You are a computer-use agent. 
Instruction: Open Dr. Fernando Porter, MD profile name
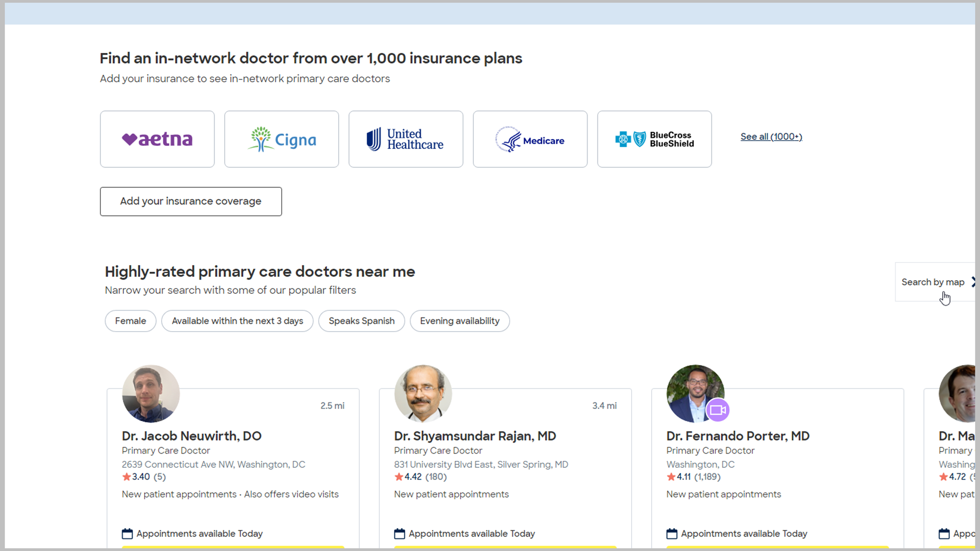pyautogui.click(x=738, y=436)
